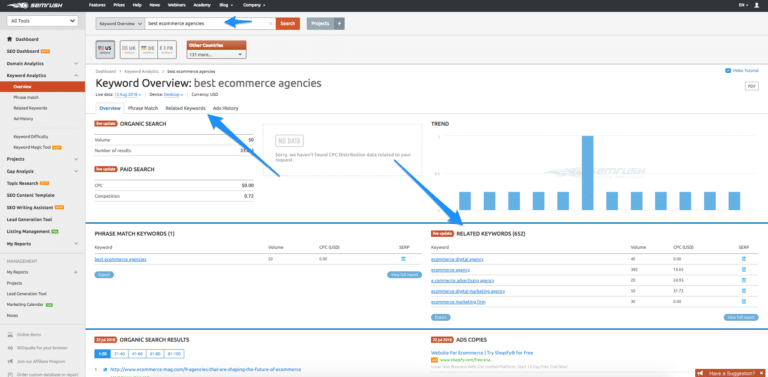Open the Blog menu in top bar
The image size is (768, 377).
point(225,5)
